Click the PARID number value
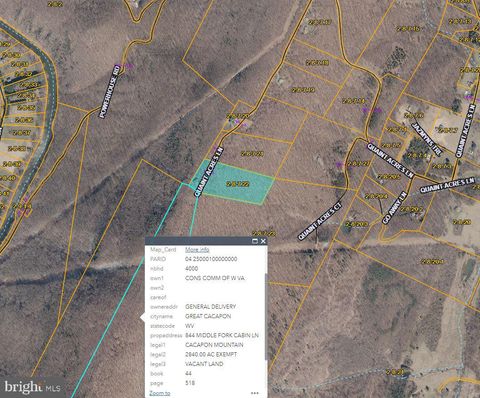 pyautogui.click(x=211, y=259)
